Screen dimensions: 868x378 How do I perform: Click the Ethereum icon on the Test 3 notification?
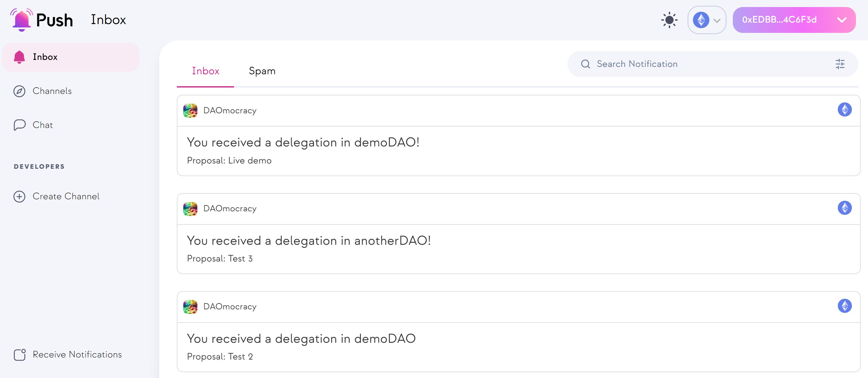(x=845, y=208)
